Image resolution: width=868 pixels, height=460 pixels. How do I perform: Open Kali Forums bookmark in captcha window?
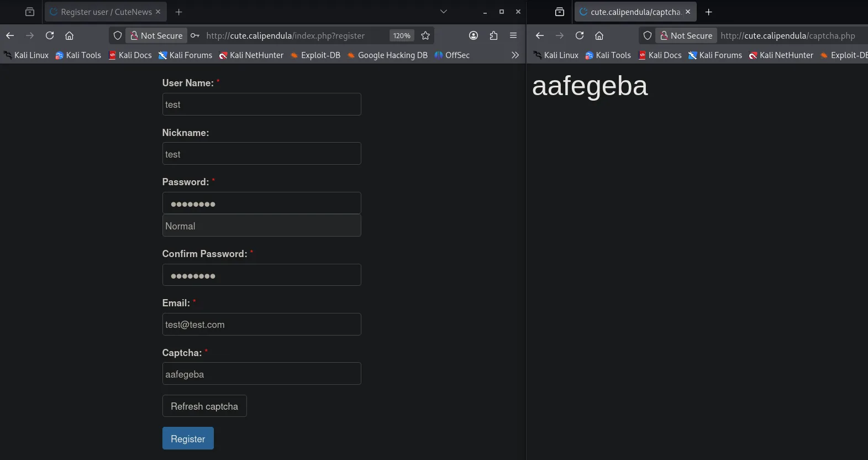[715, 55]
